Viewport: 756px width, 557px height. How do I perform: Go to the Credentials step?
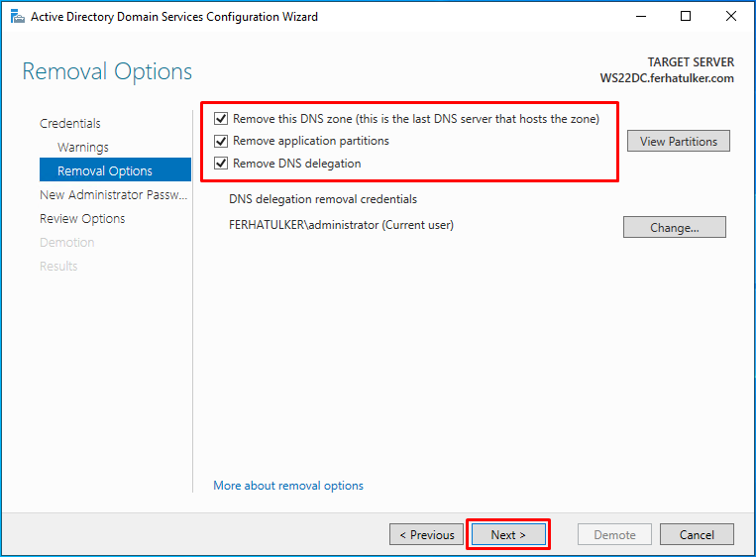70,124
